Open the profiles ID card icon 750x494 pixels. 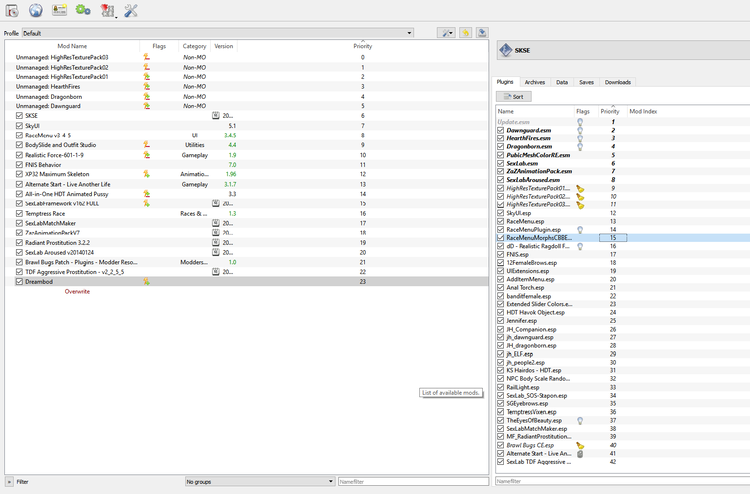click(x=59, y=10)
